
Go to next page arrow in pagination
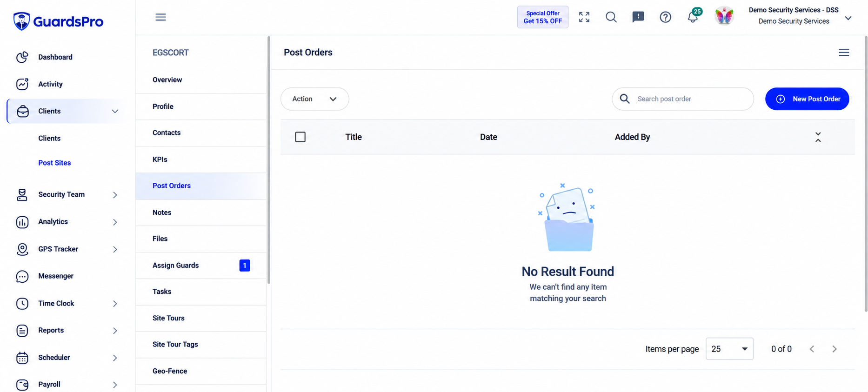834,349
